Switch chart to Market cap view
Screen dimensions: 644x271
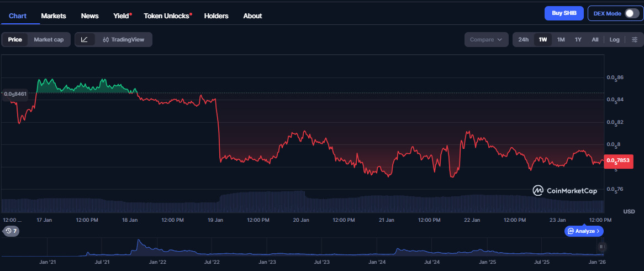click(x=49, y=39)
